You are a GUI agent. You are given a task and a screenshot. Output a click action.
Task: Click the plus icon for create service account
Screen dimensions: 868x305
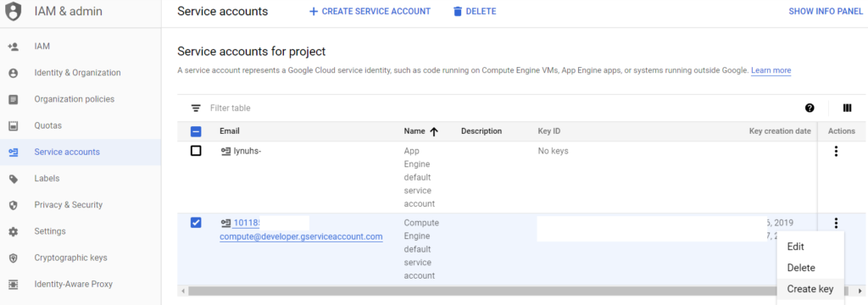point(314,12)
